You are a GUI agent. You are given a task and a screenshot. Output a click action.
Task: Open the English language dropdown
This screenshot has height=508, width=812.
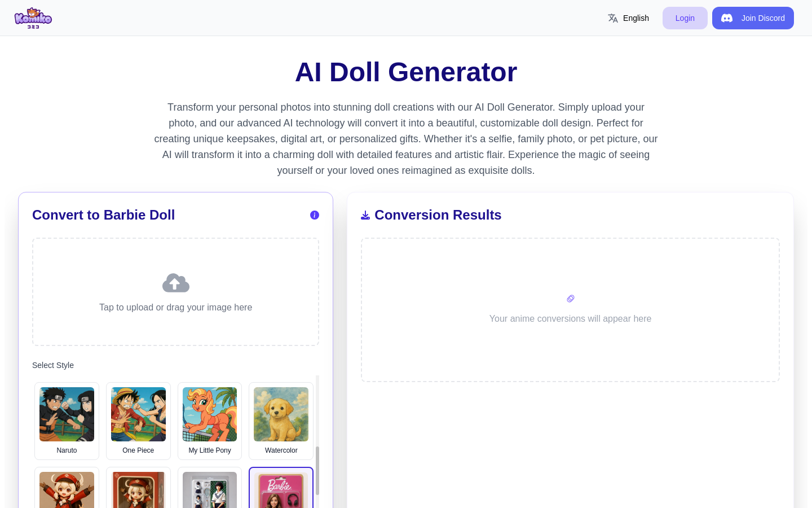(x=629, y=18)
